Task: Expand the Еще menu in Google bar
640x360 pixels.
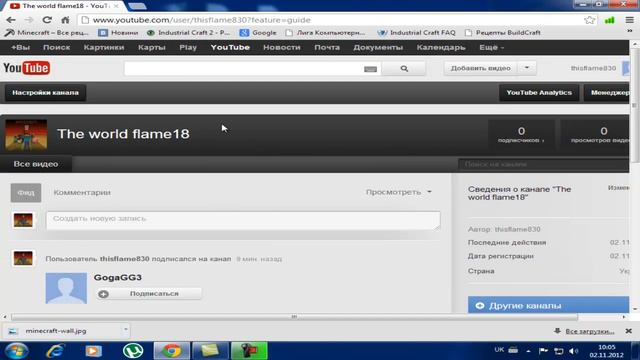Action: (x=491, y=47)
